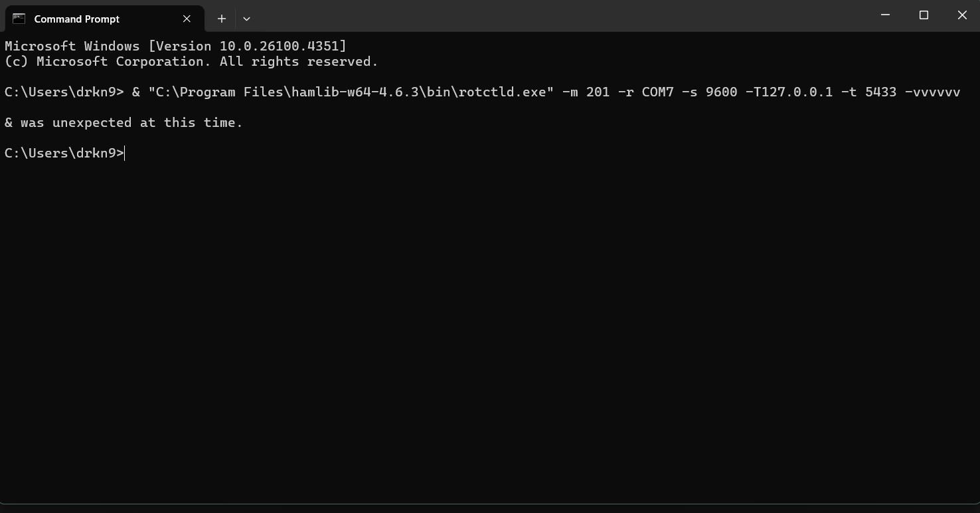The width and height of the screenshot is (980, 513).
Task: Close the terminal window
Action: [962, 15]
